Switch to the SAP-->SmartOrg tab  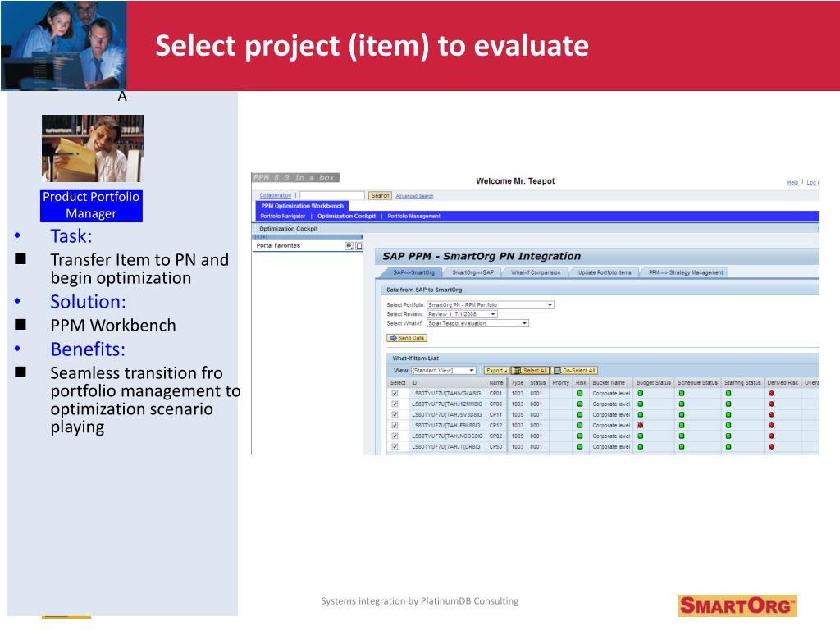(x=413, y=272)
